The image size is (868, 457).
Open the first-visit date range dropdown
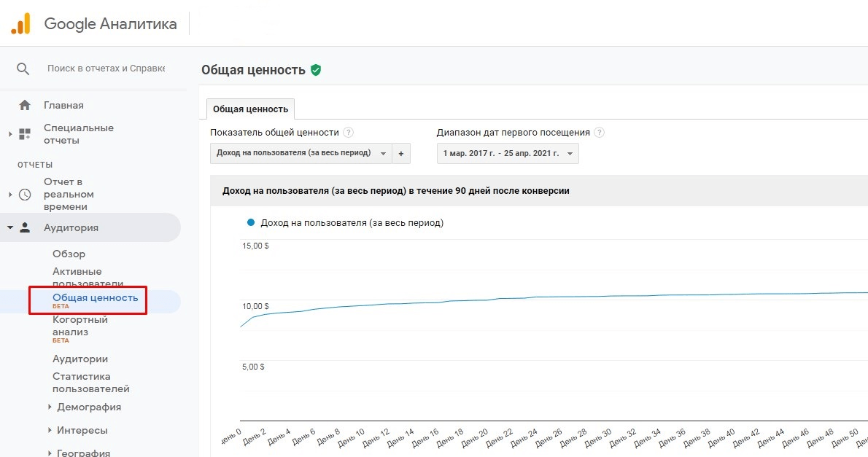tap(508, 153)
